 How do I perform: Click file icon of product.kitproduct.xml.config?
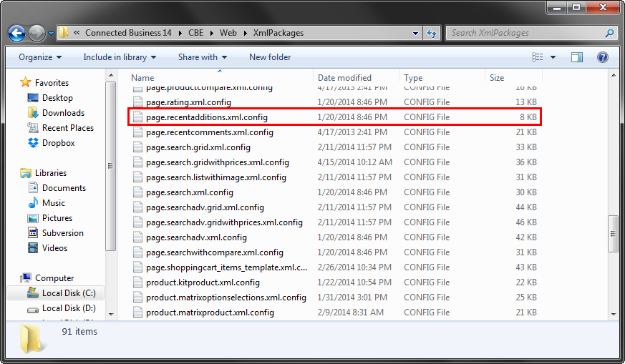137,282
